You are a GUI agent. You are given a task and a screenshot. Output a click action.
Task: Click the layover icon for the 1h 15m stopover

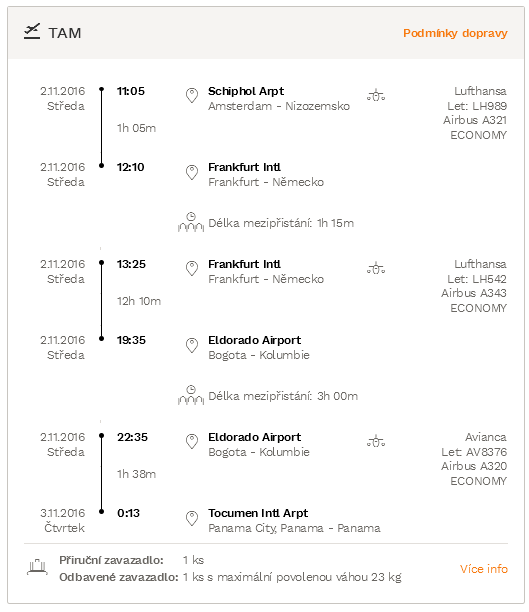[191, 222]
